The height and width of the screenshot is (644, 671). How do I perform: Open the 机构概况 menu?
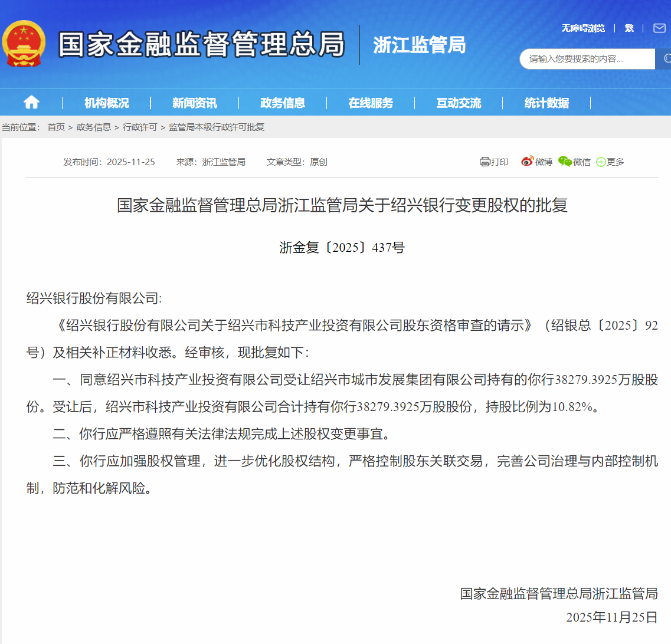tap(106, 103)
